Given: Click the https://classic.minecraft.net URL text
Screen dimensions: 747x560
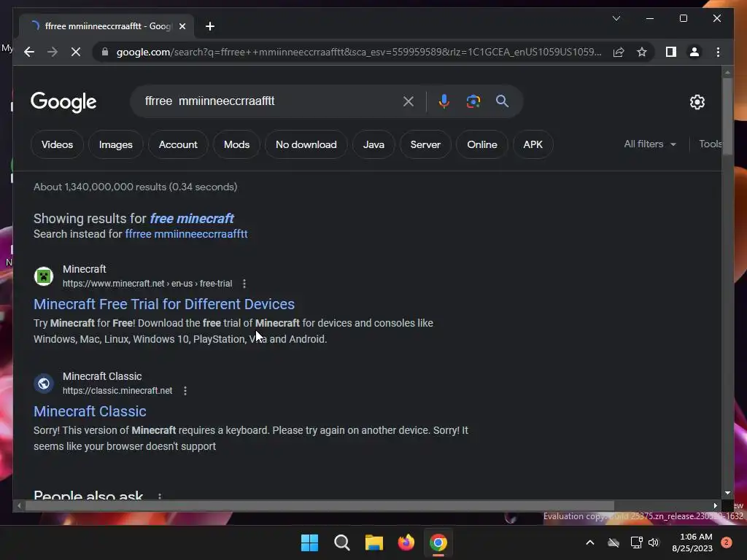Looking at the screenshot, I should pos(117,391).
